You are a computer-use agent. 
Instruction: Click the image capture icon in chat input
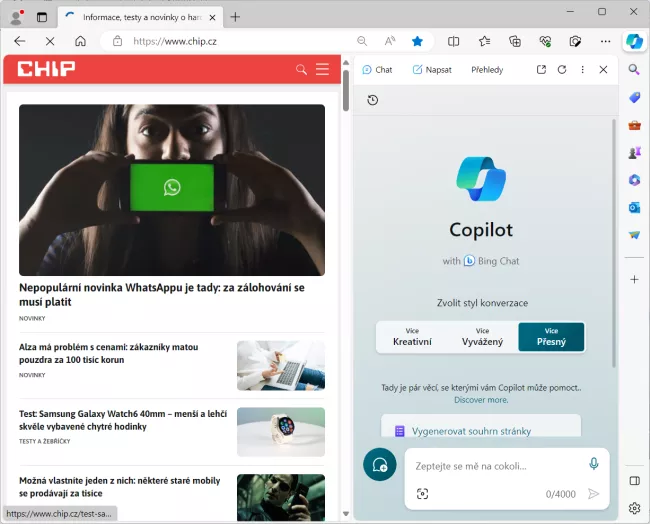422,494
